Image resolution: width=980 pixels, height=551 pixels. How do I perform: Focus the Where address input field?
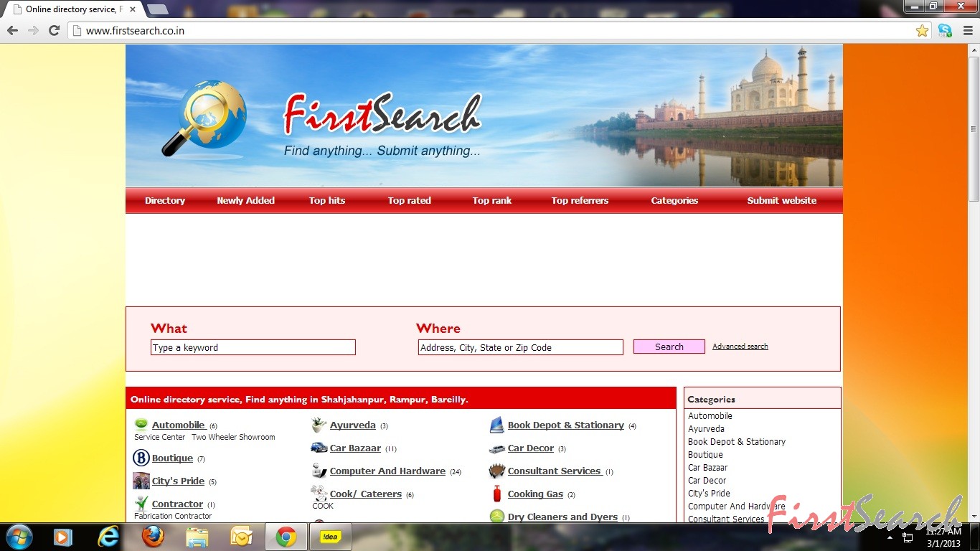pyautogui.click(x=521, y=347)
